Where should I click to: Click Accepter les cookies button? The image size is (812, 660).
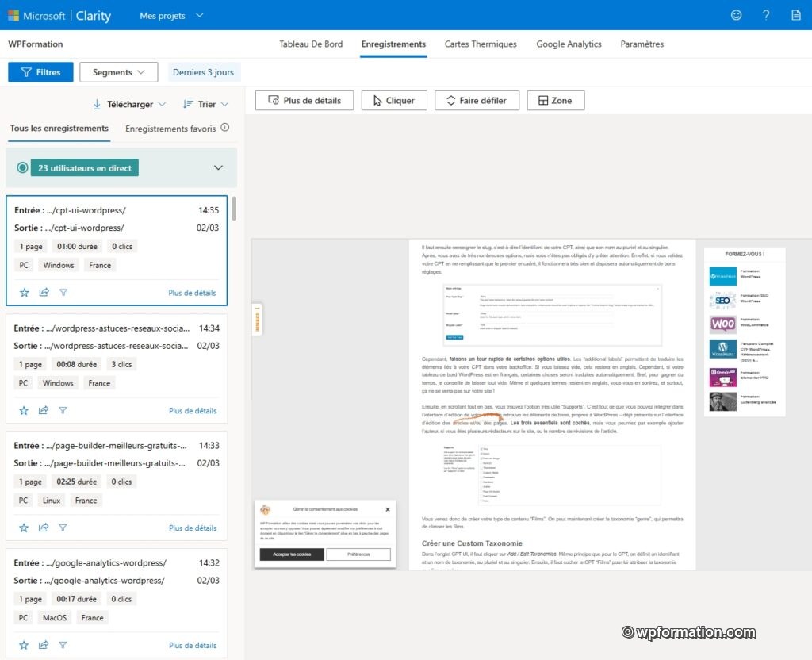point(292,554)
